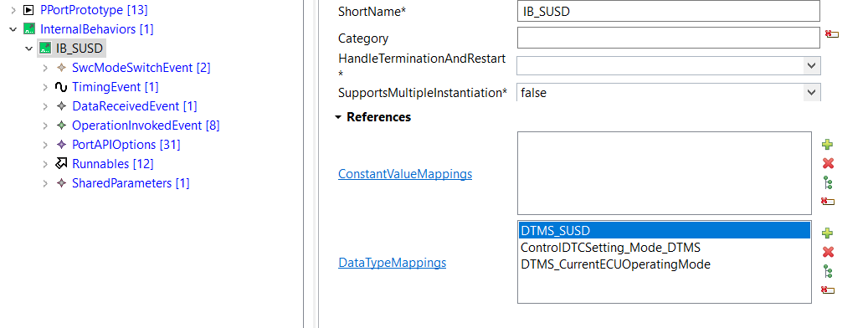
Task: Expand the Runnables node
Action: (x=45, y=164)
